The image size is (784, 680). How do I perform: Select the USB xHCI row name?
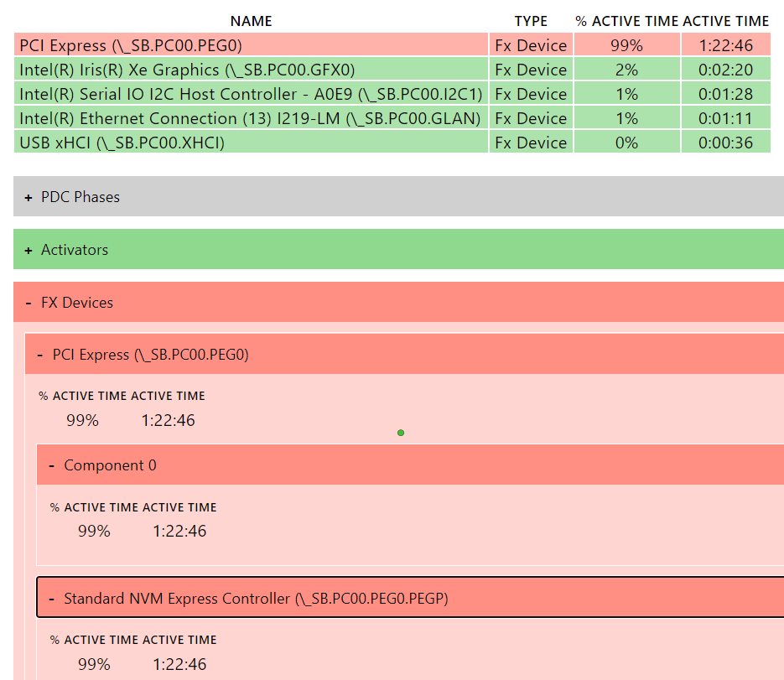(122, 143)
